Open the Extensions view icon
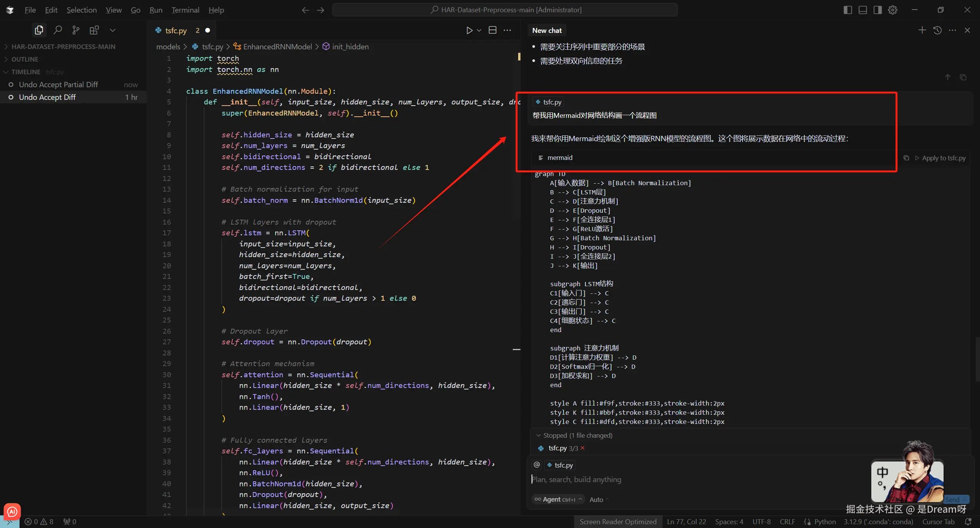980x528 pixels. tap(94, 30)
